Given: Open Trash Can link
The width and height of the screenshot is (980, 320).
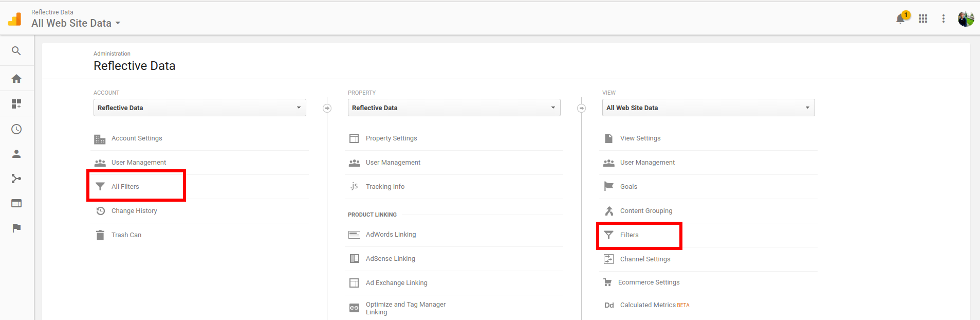Looking at the screenshot, I should pyautogui.click(x=126, y=235).
